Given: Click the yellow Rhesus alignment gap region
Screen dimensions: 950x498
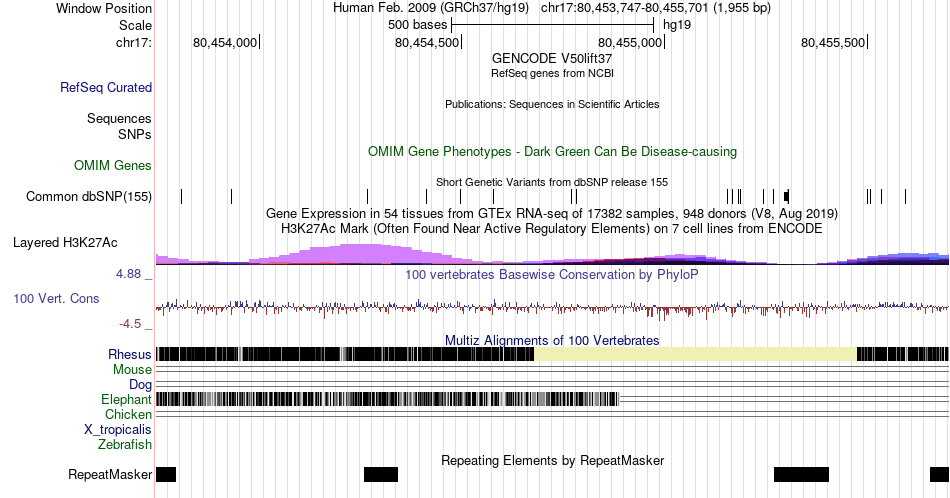Looking at the screenshot, I should tap(696, 354).
